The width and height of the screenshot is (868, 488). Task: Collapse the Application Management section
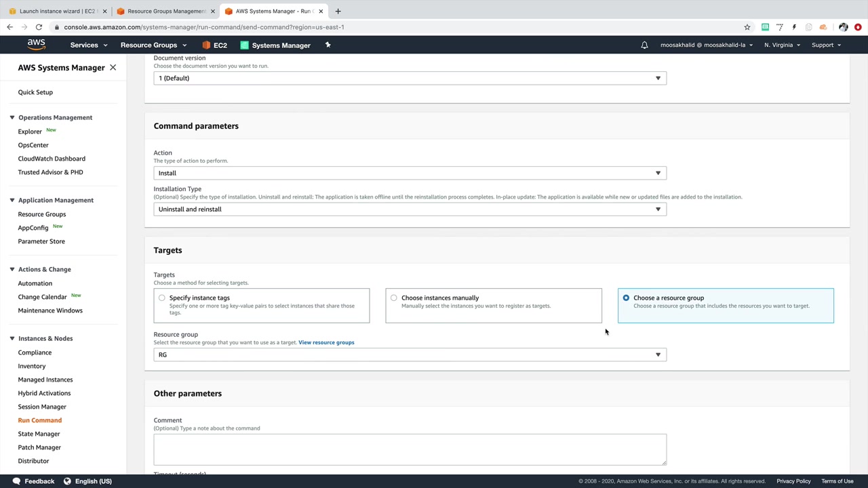[x=12, y=200]
